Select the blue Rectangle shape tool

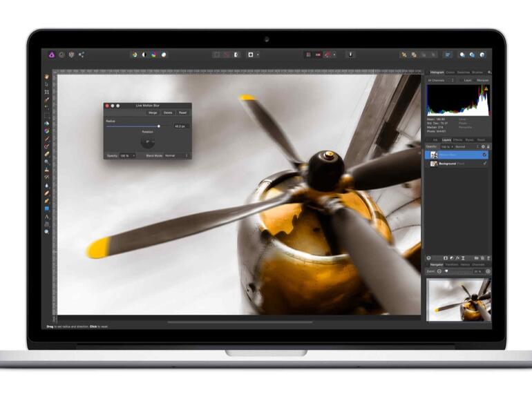tap(47, 209)
